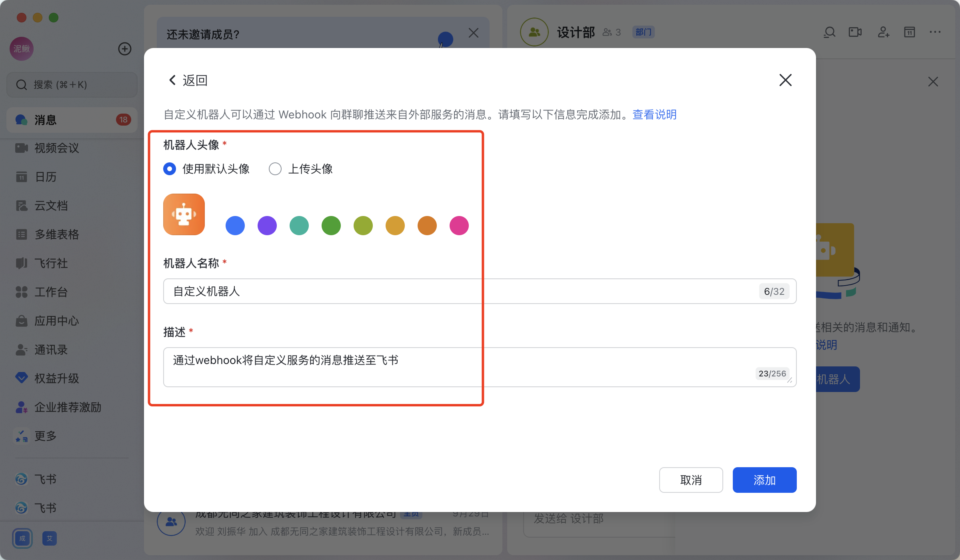Start video call from header icon
The image size is (960, 560).
tap(855, 32)
